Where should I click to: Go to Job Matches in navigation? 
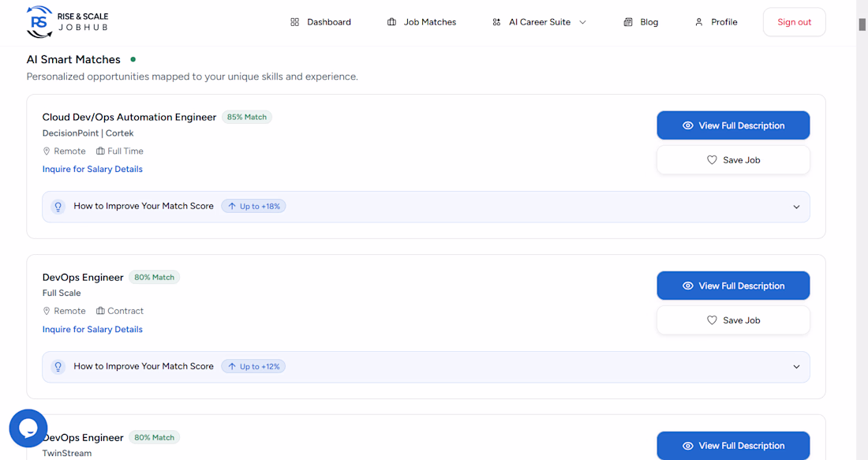pos(421,22)
